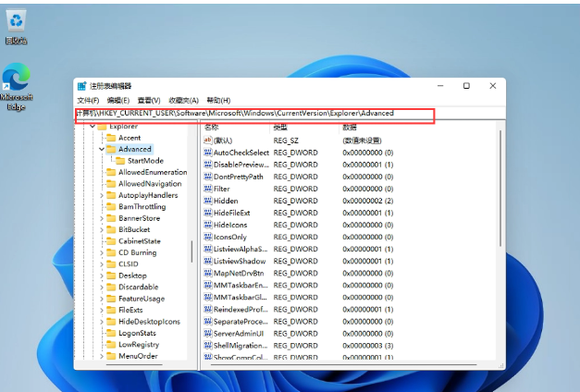Click the StartMode folder icon
Screen dimensions: 580x392
120,161
